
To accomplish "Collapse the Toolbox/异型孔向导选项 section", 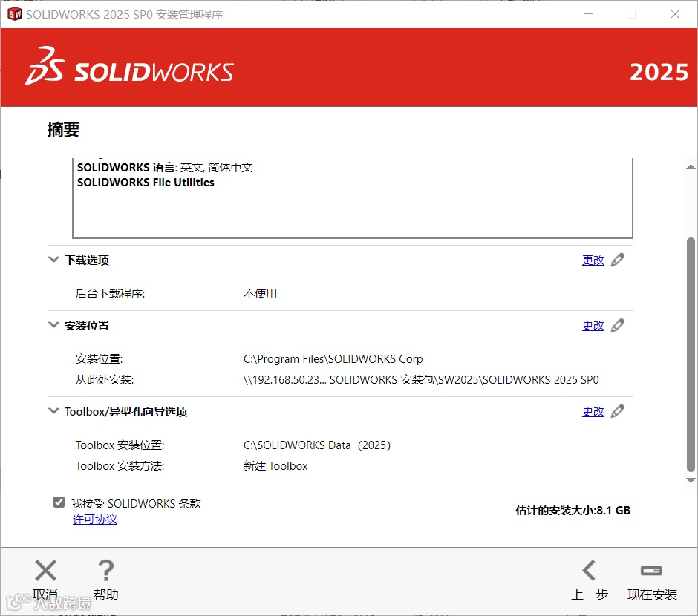I will 53,410.
